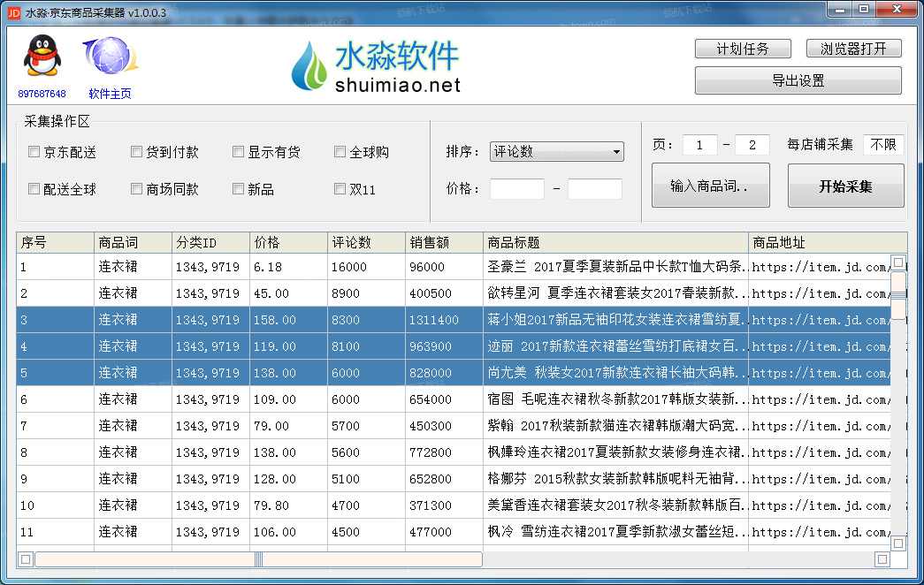This screenshot has width=924, height=585.
Task: Click the horizontal scrollbar right arrow
Action: 882,559
